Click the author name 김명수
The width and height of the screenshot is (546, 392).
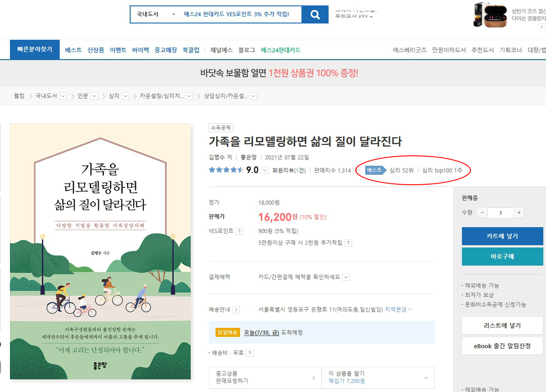click(217, 157)
